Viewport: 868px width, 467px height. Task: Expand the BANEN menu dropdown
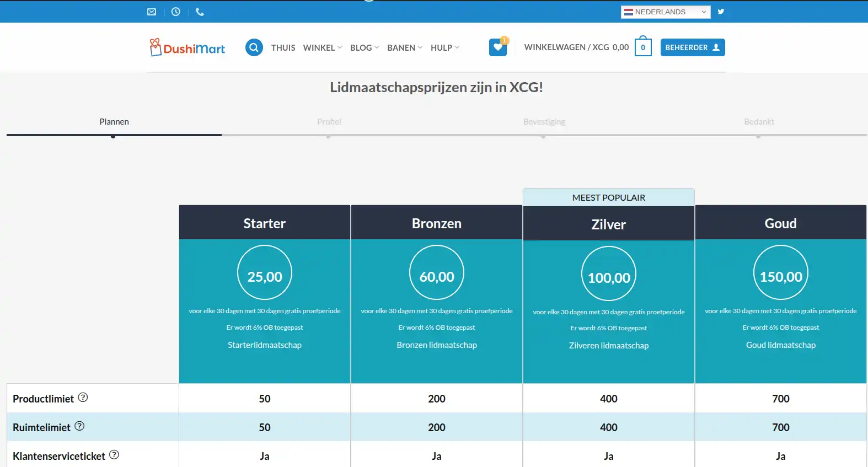pos(405,48)
